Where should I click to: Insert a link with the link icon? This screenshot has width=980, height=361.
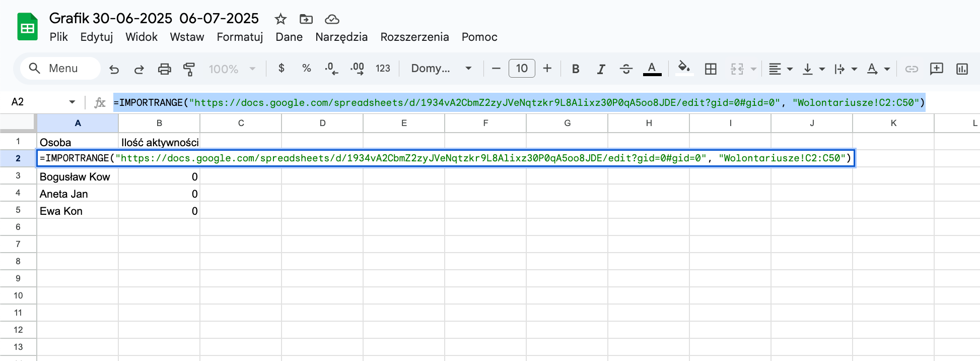coord(912,69)
